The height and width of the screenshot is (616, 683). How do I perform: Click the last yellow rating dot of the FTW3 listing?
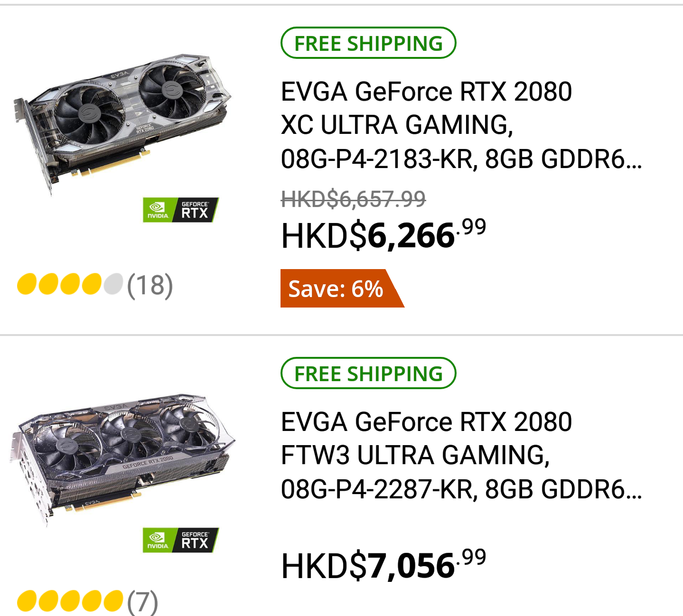pos(113,602)
